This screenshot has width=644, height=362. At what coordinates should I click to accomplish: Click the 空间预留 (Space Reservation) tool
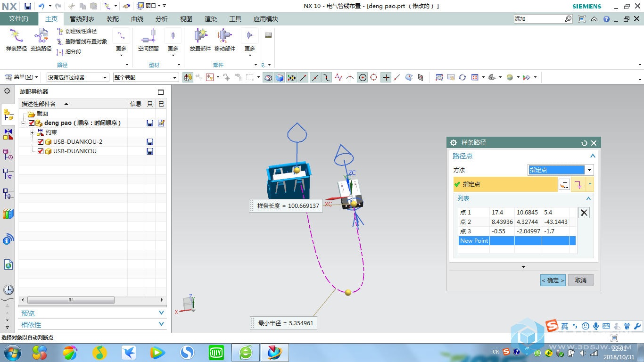click(148, 40)
